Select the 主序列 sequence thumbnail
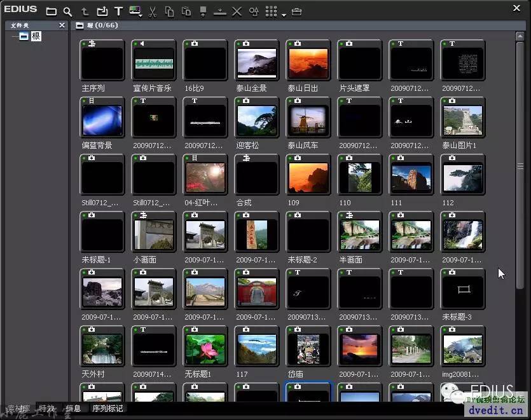This screenshot has height=420, width=531. point(102,64)
